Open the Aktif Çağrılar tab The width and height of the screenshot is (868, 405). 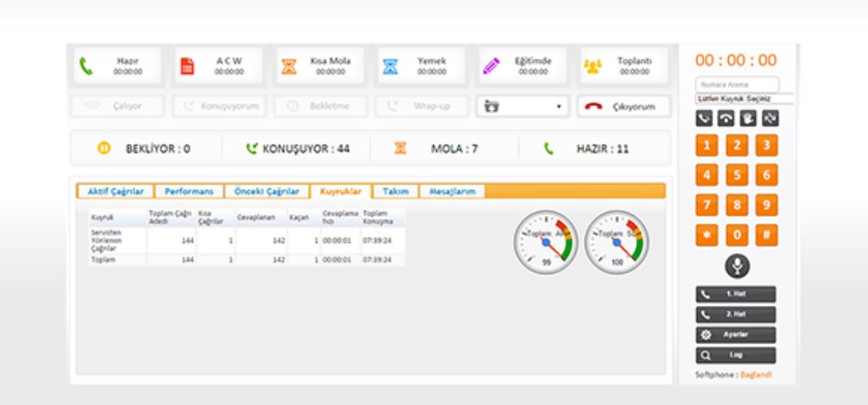tap(116, 191)
